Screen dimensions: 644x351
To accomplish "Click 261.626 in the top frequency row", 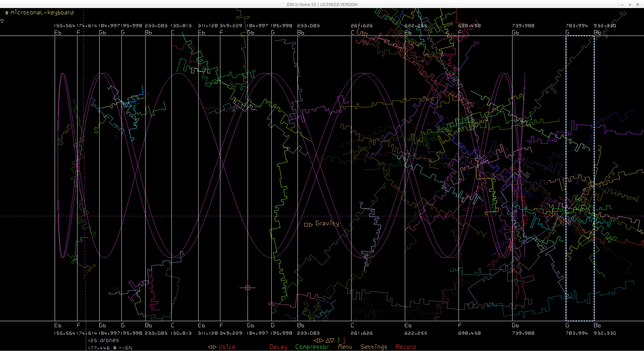I will (x=362, y=25).
